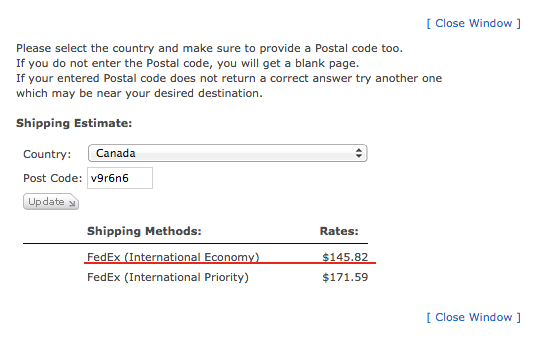Screen dimensions: 544x361
Task: Click the Update button
Action: 51,202
